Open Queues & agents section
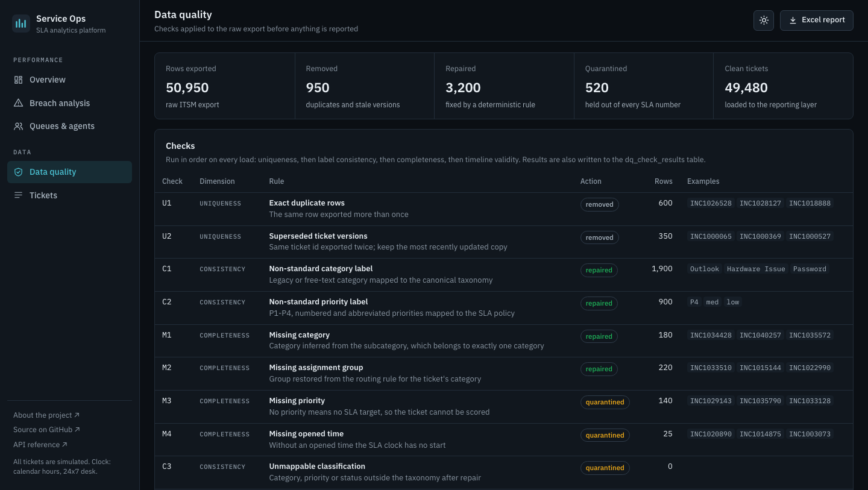 pyautogui.click(x=69, y=126)
